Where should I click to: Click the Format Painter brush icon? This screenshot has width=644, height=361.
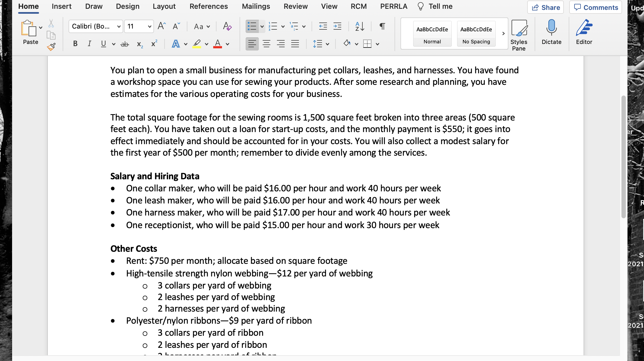(51, 47)
